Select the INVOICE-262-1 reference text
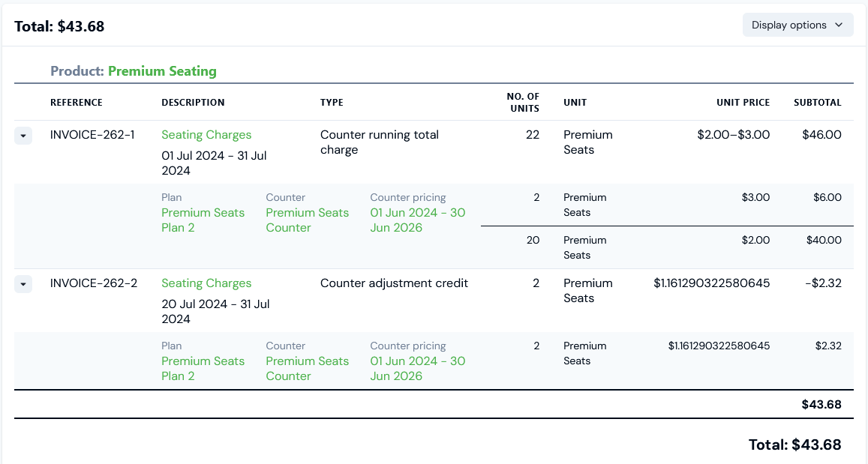868x464 pixels. 92,135
